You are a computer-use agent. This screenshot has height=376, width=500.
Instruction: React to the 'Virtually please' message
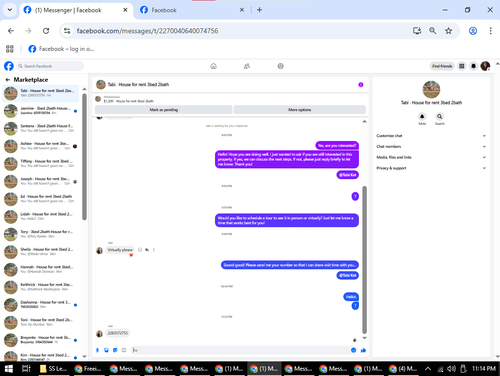click(140, 250)
